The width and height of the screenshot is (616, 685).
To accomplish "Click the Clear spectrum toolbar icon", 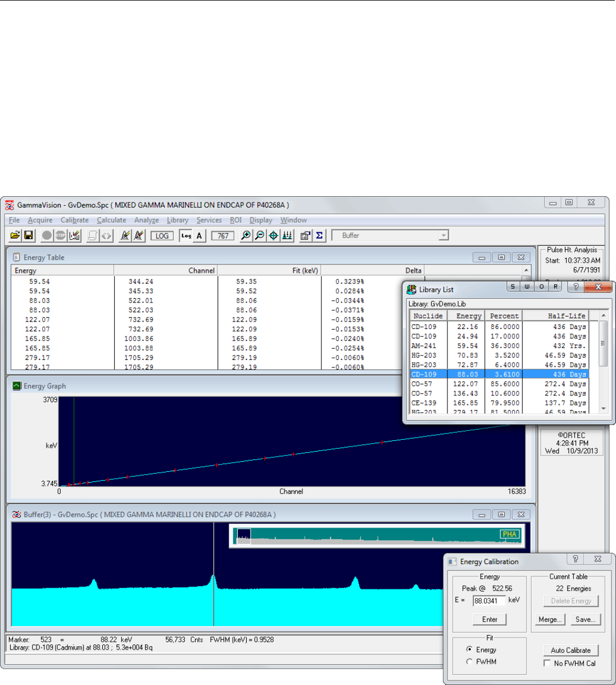I will click(74, 236).
